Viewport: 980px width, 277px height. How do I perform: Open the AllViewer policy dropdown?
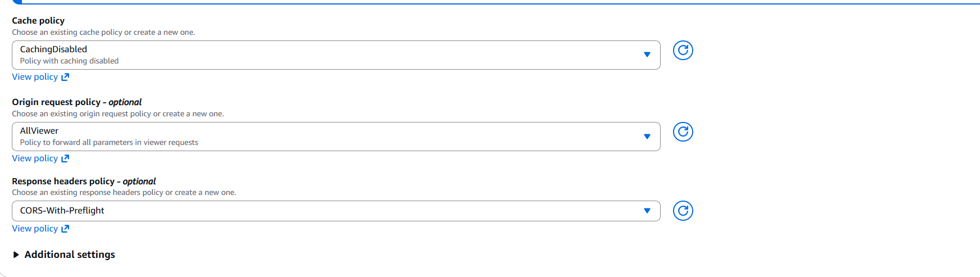(336, 137)
